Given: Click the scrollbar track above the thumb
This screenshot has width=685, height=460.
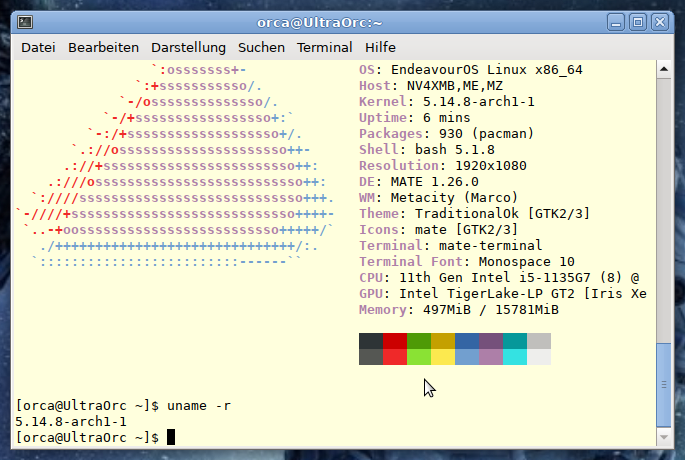Looking at the screenshot, I should point(664,210).
